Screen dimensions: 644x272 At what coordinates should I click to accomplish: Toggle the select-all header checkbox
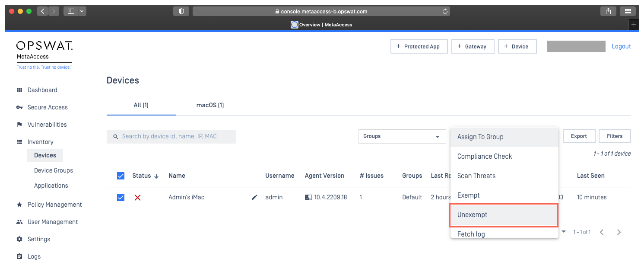click(x=121, y=176)
